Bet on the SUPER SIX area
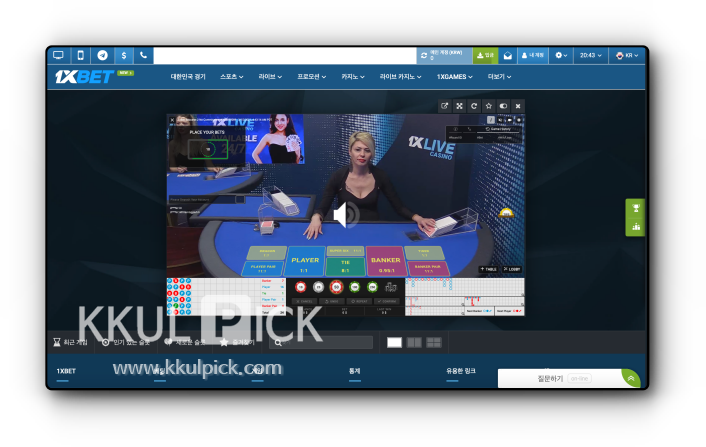 [345, 251]
